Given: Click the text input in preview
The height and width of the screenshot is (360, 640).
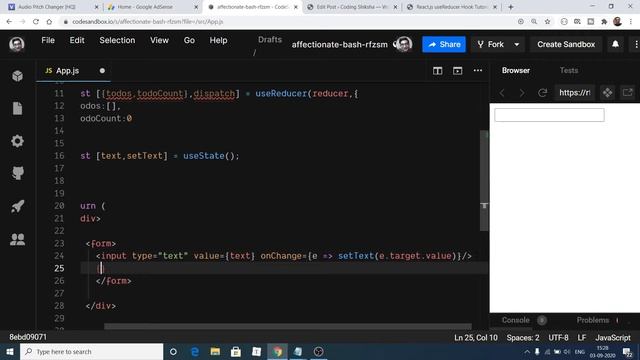Looking at the screenshot, I should pos(549,115).
